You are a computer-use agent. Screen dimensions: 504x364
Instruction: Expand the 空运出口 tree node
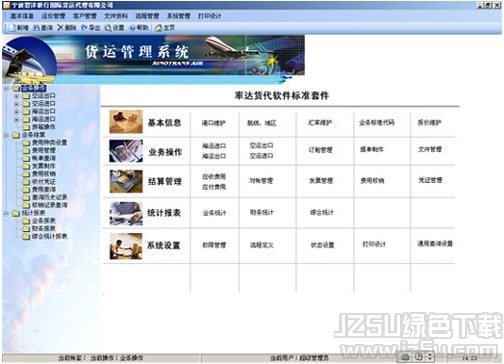[16, 96]
